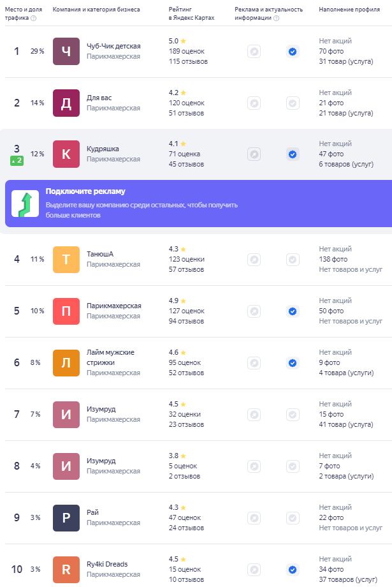
Task: Click the blue verified checkmark for Чуб-Чик детская
Action: point(293,52)
